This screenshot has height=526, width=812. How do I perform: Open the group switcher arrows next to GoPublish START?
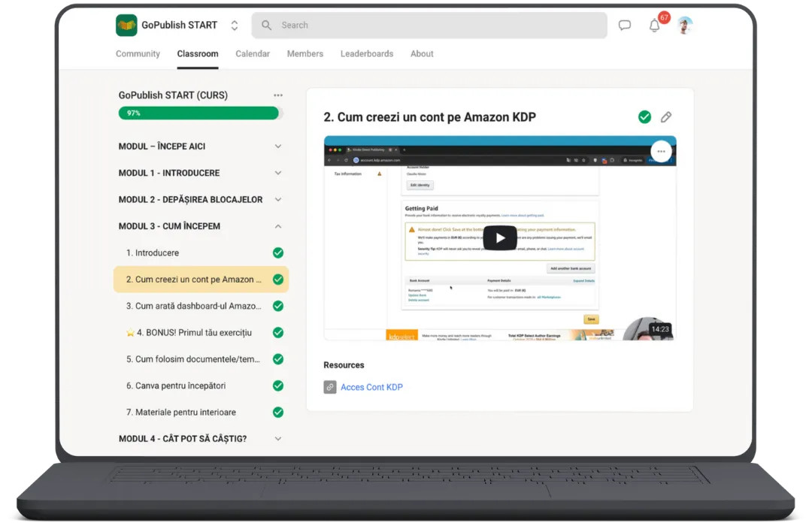[x=235, y=26]
